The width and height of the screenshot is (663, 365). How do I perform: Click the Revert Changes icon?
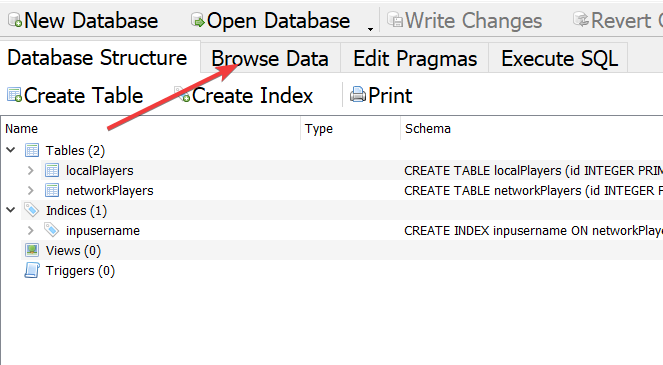[581, 19]
